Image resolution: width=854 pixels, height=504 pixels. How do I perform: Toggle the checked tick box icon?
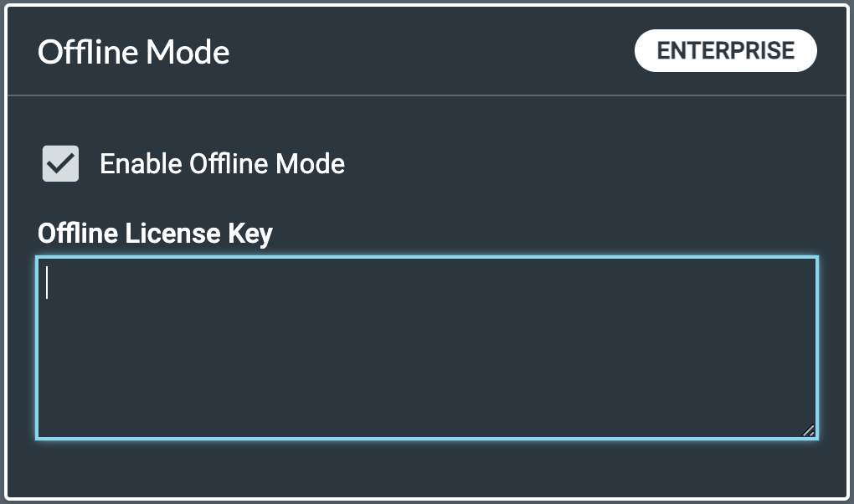(x=60, y=163)
